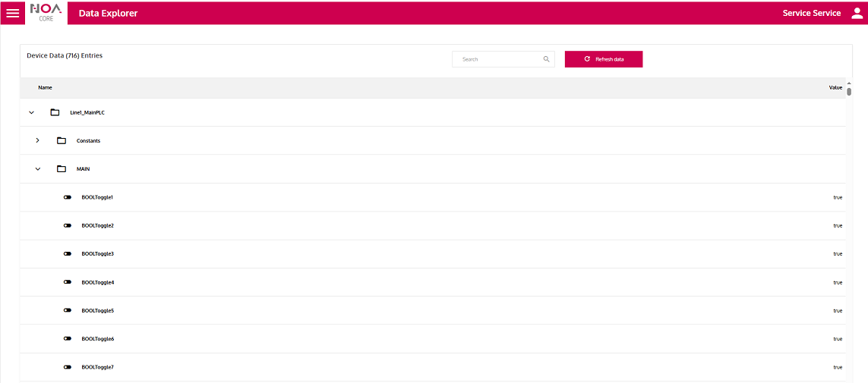Click the NOA Core logo

pyautogui.click(x=46, y=13)
